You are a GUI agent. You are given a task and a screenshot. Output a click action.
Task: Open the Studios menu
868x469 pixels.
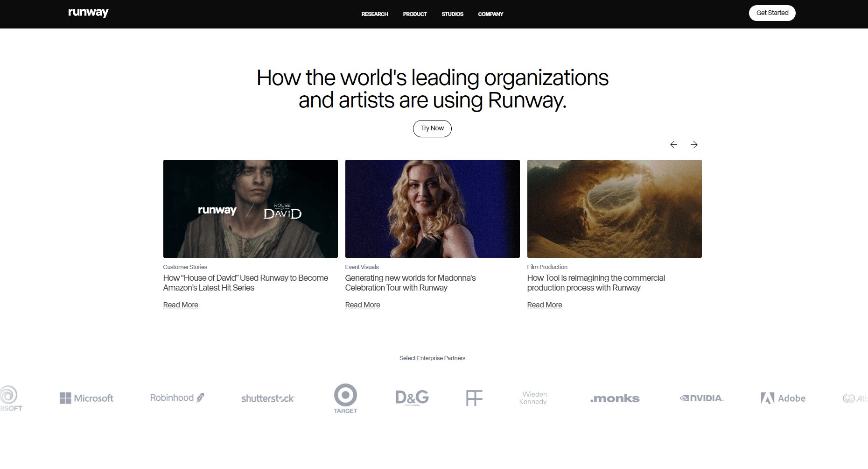coord(452,14)
